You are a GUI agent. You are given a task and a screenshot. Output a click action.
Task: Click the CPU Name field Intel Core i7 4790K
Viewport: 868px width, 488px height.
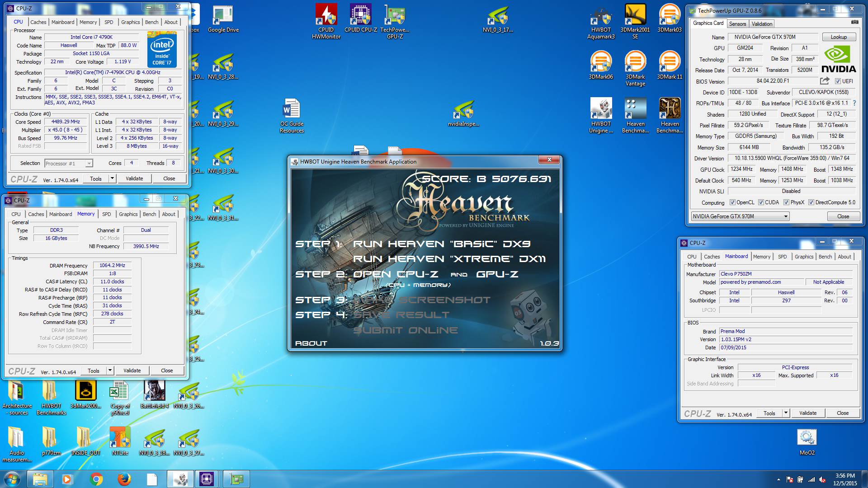tap(91, 37)
